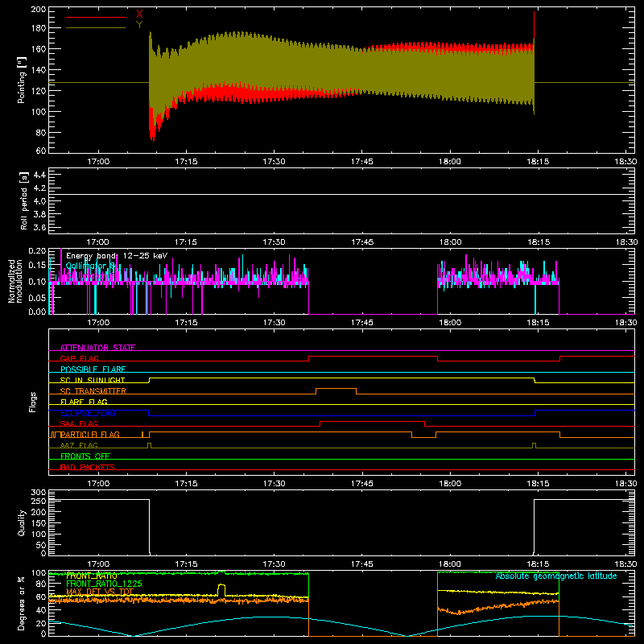Click the FRONTS_OFF label
Viewport: 644px width, 644px height.
[x=85, y=456]
